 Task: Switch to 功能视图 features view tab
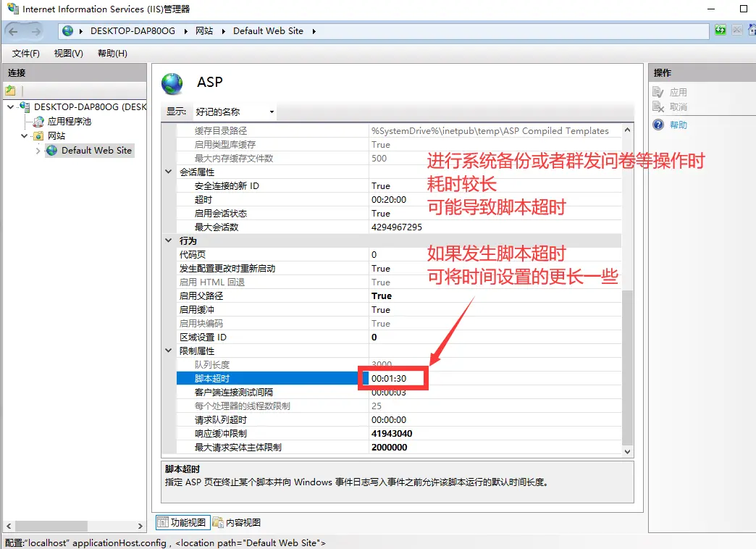(x=182, y=522)
